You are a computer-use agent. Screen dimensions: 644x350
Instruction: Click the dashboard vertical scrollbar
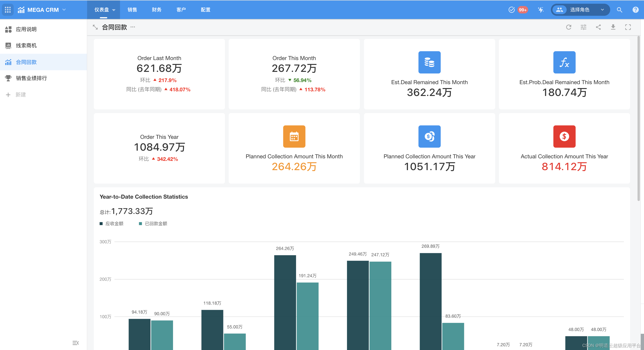point(638,118)
